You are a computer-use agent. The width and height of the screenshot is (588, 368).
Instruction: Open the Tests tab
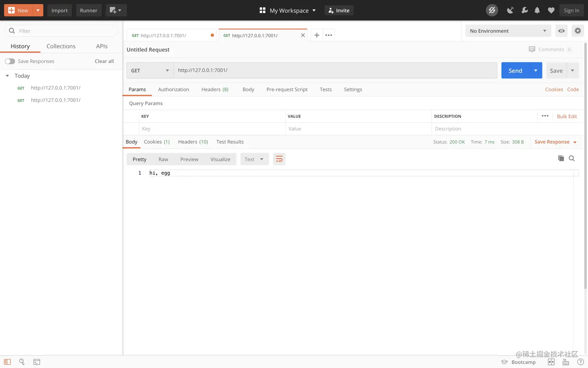tap(325, 90)
